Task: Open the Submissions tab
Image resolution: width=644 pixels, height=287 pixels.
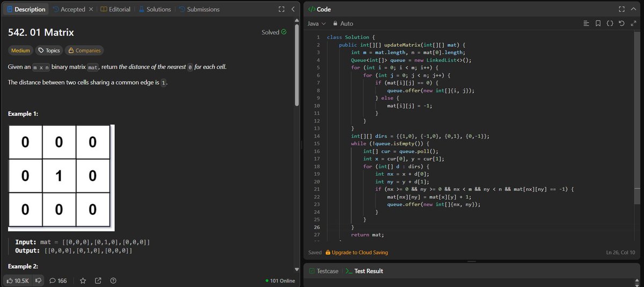Action: (199, 9)
